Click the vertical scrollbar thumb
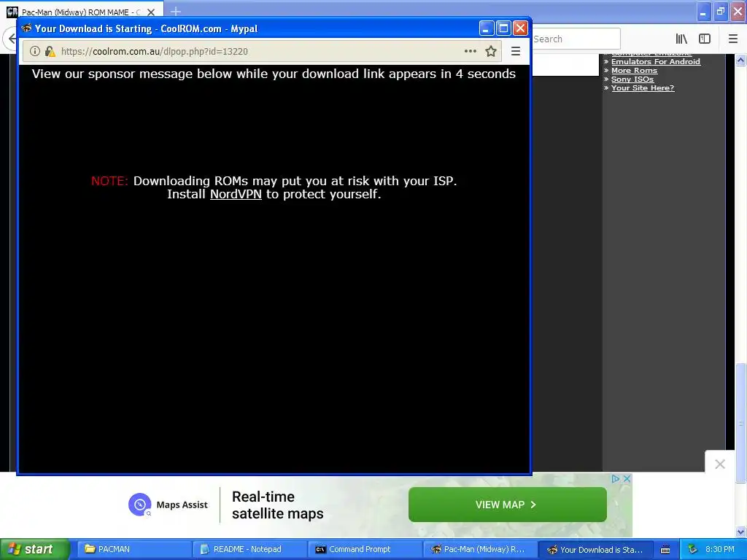 pos(740,422)
